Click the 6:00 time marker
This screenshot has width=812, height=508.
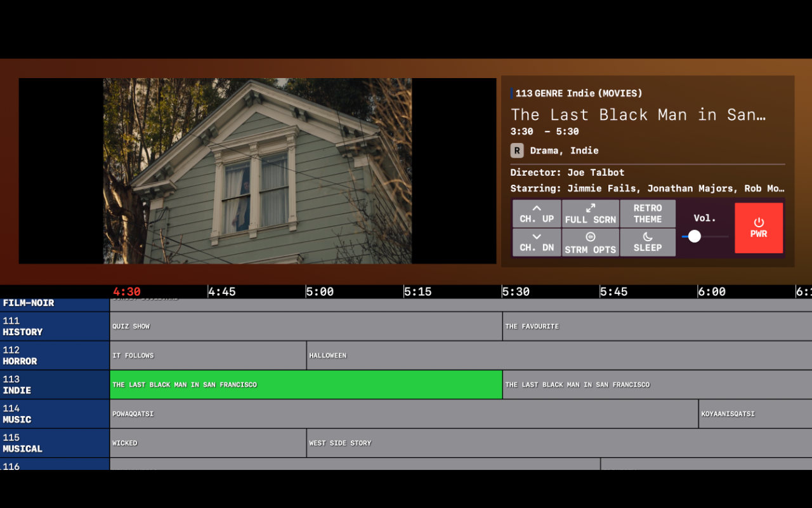click(x=712, y=292)
